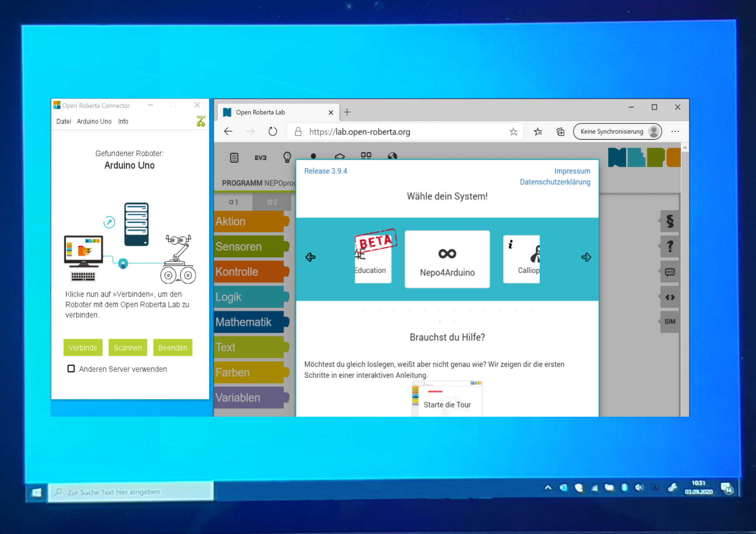
Task: Open the Datei menu in Connector
Action: pos(63,121)
